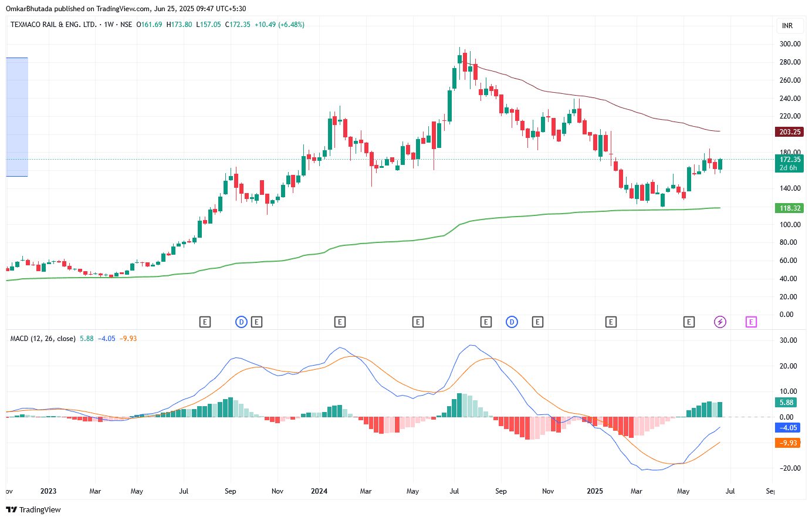Screen dimensions: 812x520
Task: Click the 100.00 price axis label
Action: click(790, 225)
